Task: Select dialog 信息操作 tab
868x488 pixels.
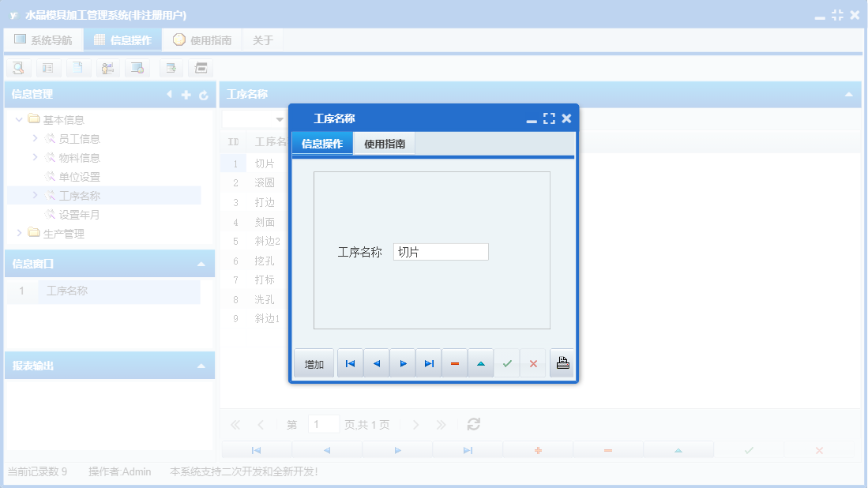Action: (x=322, y=144)
